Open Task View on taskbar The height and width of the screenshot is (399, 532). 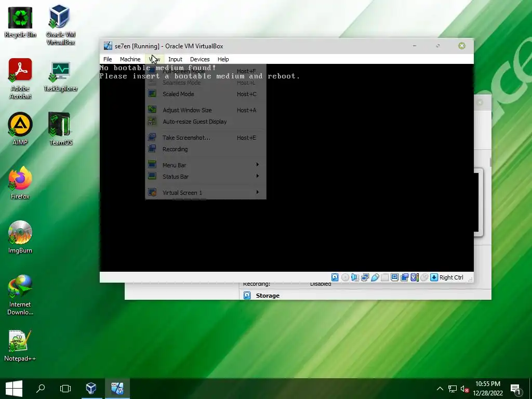(65, 389)
